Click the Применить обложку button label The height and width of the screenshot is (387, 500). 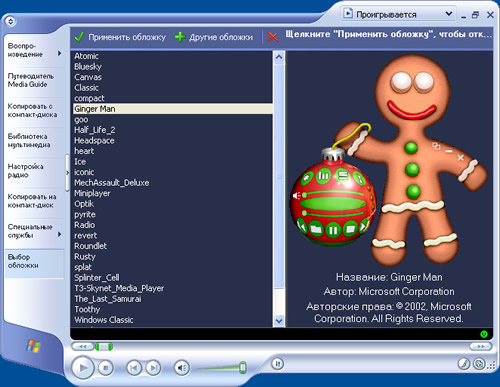tap(127, 37)
